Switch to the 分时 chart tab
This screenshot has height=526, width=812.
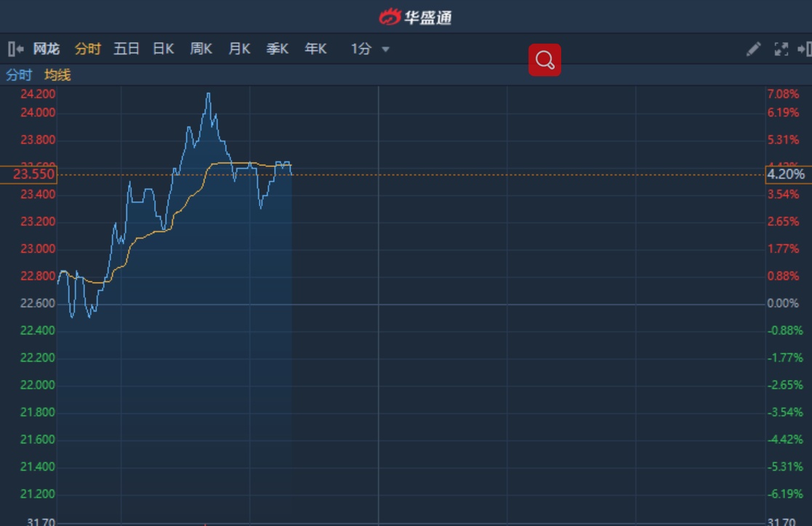[87, 49]
